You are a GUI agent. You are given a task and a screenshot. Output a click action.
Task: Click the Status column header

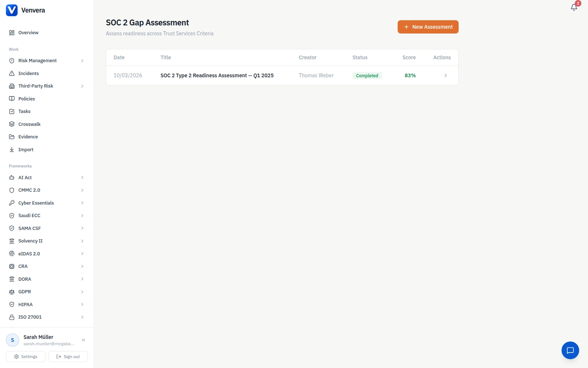coord(360,57)
